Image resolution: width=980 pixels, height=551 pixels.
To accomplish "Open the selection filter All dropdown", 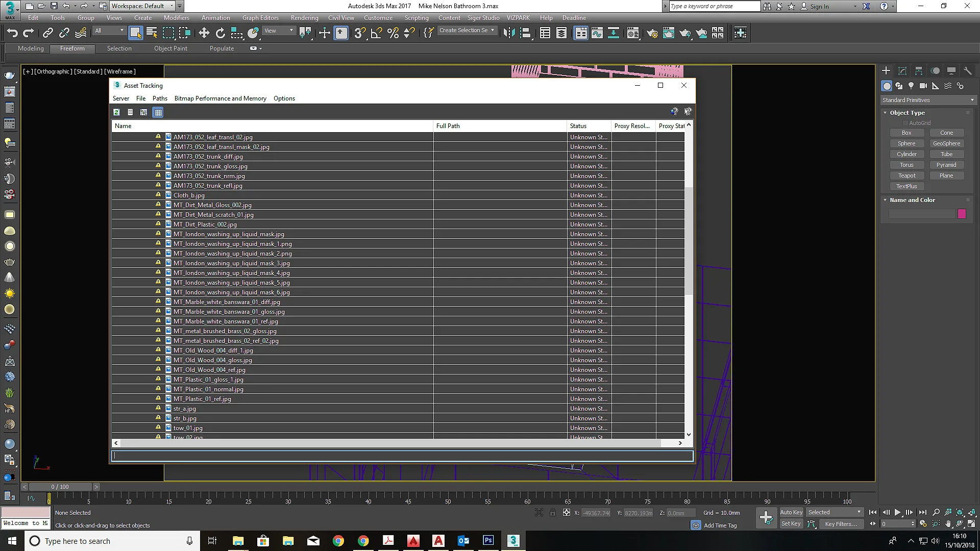I will tap(109, 31).
